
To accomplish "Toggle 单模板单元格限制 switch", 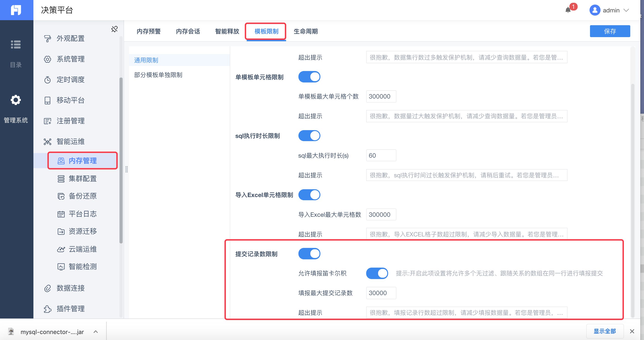I will (x=309, y=77).
